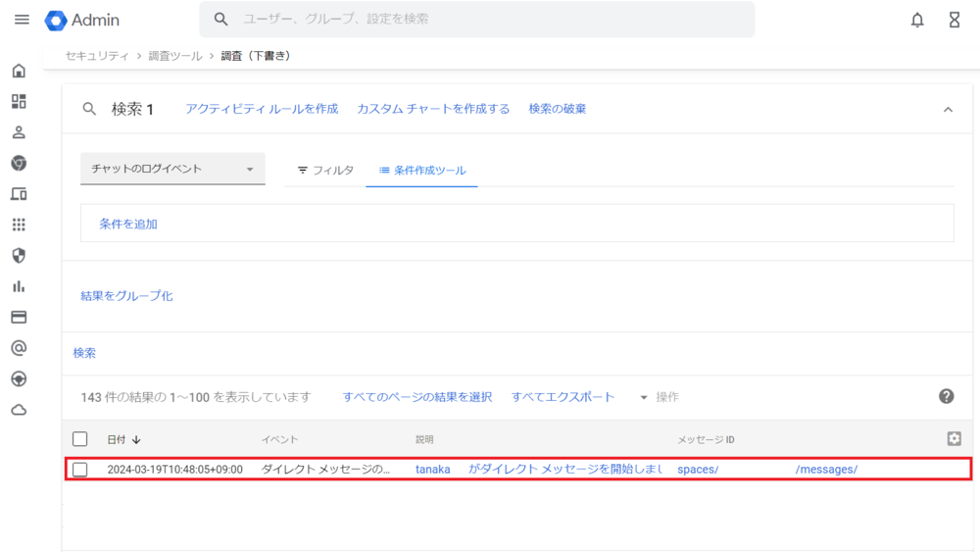Open the Dashboard sidebar icon

[19, 102]
